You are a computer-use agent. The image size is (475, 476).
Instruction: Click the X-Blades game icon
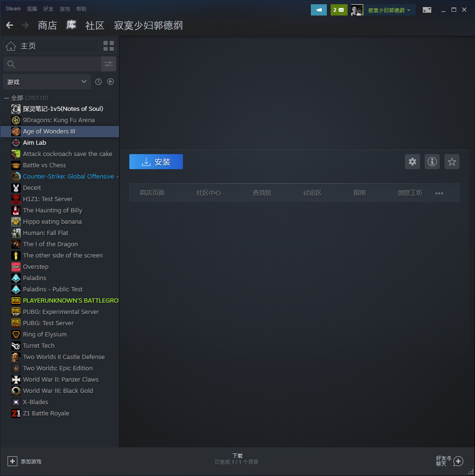tap(16, 402)
